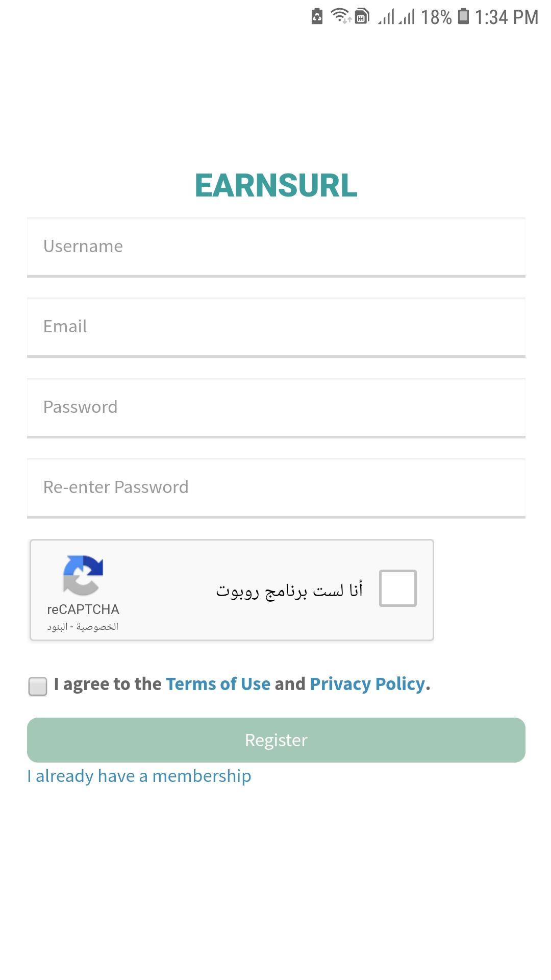Screen dimensions: 551x980
Task: Open the Terms of Use link
Action: (x=218, y=684)
